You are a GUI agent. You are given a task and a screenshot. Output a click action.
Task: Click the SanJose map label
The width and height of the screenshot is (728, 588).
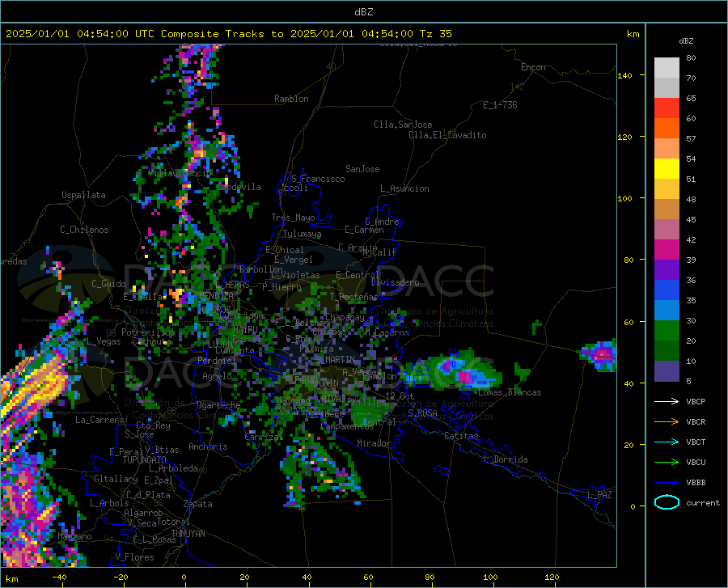[x=362, y=169]
